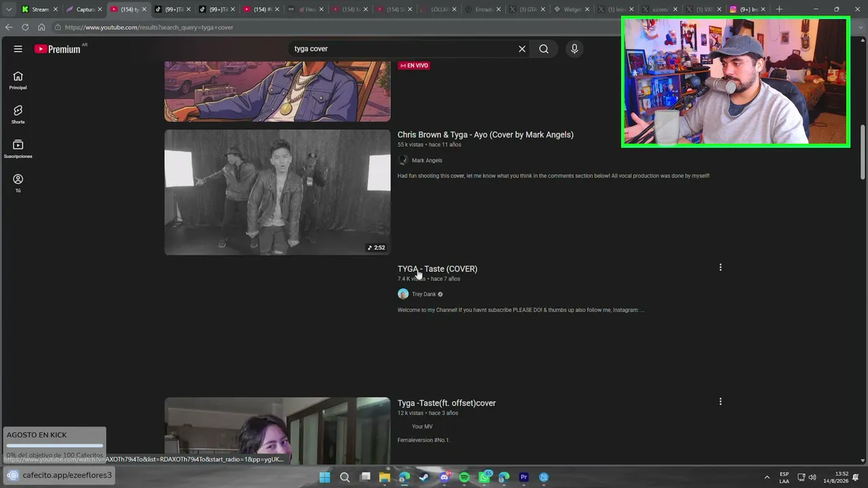Add a new browser tab
The width and height of the screenshot is (868, 488).
point(779,9)
